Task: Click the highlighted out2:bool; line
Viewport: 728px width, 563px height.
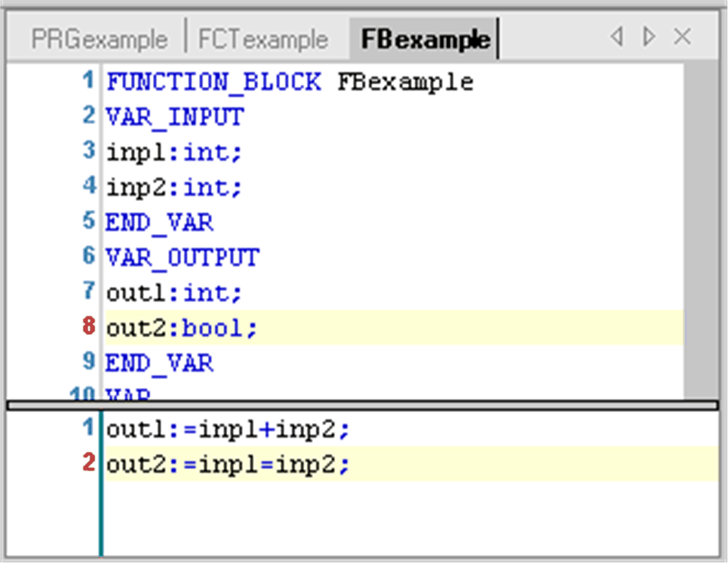Action: 182,328
